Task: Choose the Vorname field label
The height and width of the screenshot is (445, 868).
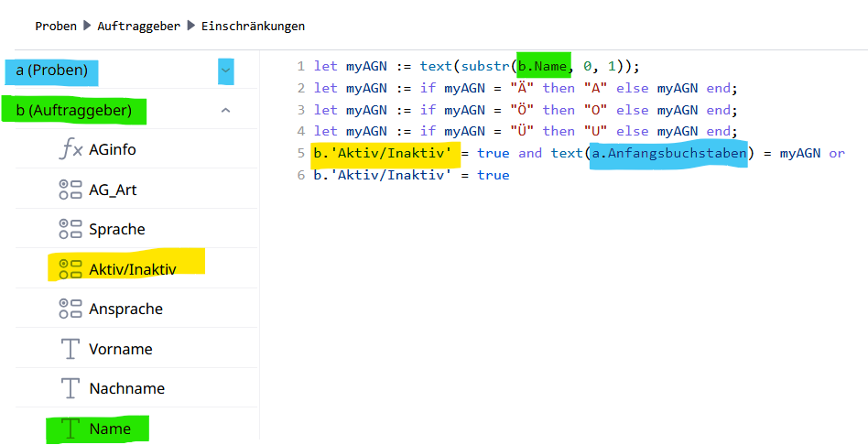Action: 121,349
